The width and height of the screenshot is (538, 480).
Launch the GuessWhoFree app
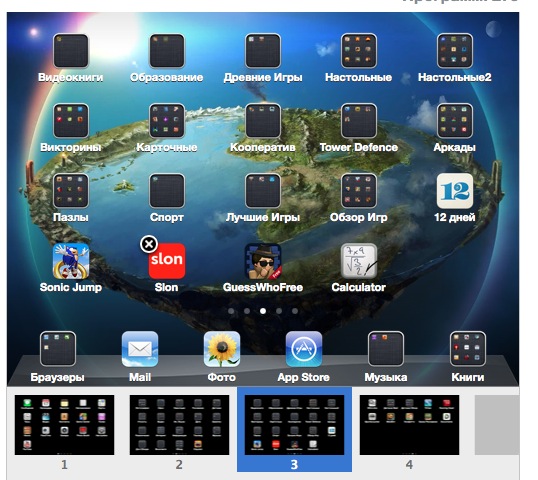click(x=263, y=261)
